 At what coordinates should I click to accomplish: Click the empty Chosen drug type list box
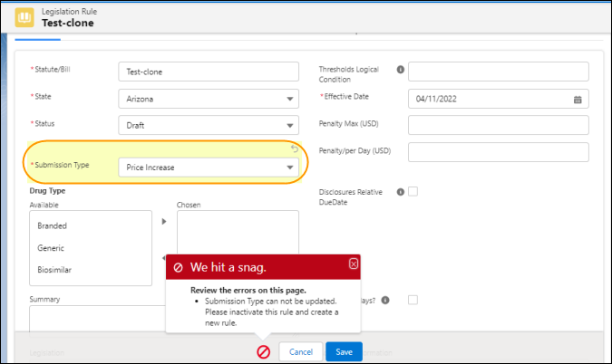pos(238,233)
